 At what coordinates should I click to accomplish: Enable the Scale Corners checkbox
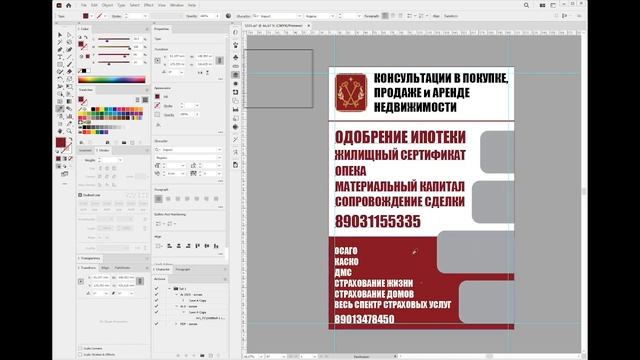point(80,348)
